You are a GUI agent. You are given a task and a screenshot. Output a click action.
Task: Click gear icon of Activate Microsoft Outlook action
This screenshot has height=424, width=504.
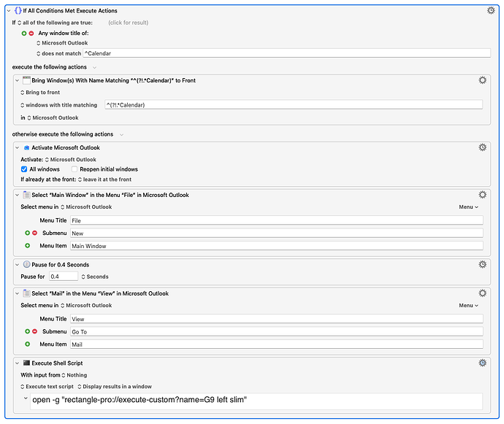click(483, 147)
